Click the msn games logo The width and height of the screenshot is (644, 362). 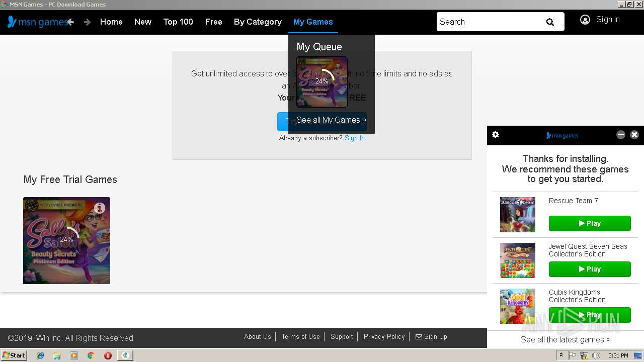pyautogui.click(x=37, y=22)
